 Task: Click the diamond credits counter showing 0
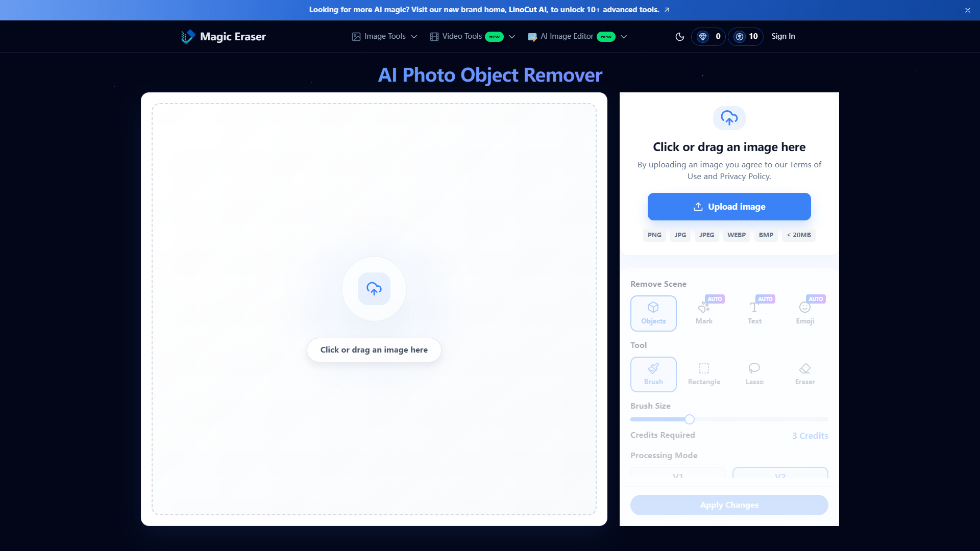(708, 36)
